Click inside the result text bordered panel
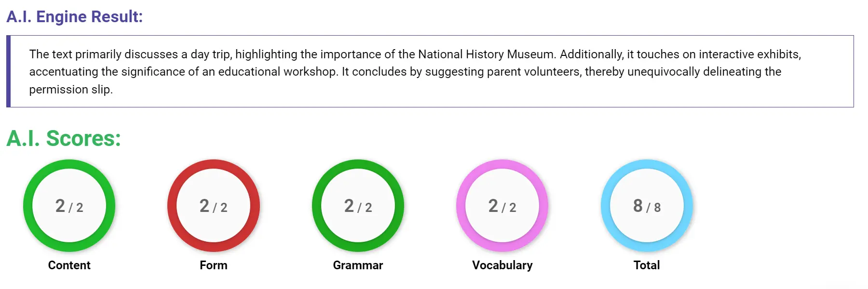The width and height of the screenshot is (868, 289). (x=434, y=71)
